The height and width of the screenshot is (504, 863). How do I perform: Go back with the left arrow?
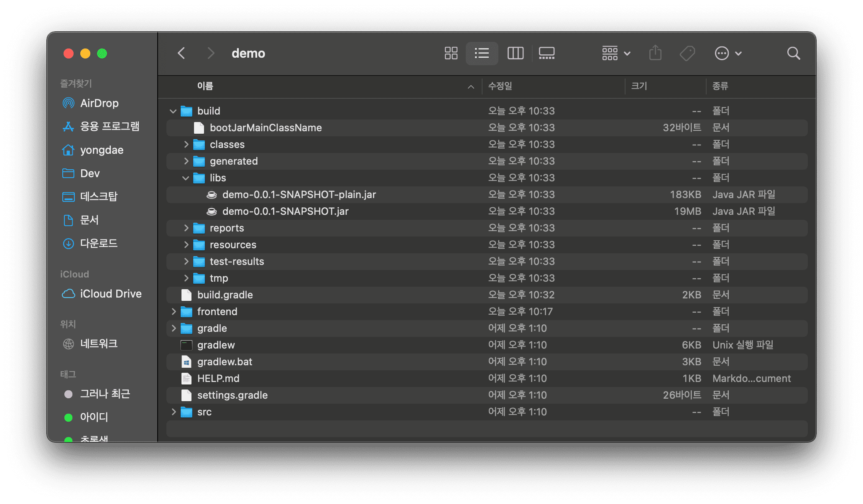pyautogui.click(x=181, y=53)
